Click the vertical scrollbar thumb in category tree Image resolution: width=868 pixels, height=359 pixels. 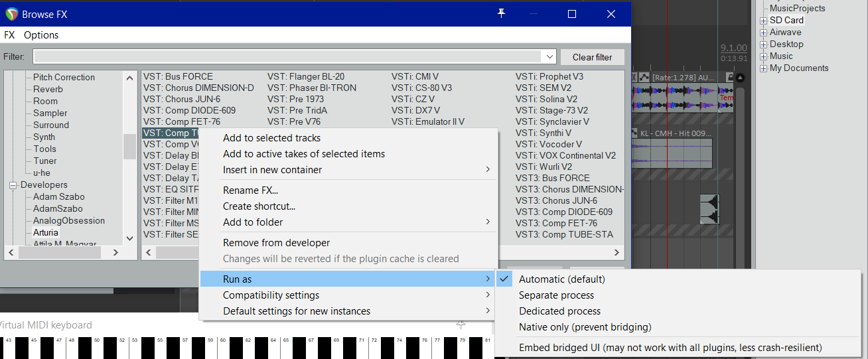pos(129,146)
